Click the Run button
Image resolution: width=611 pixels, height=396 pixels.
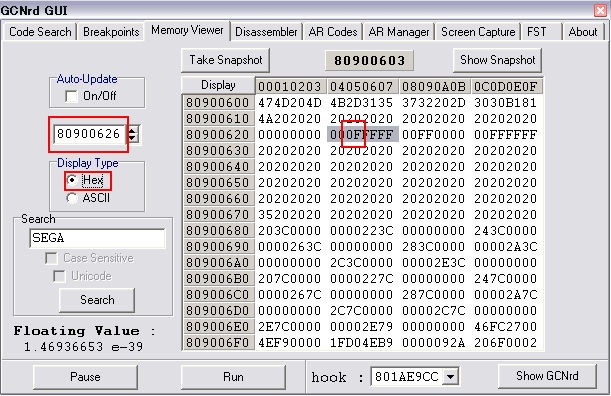[233, 377]
